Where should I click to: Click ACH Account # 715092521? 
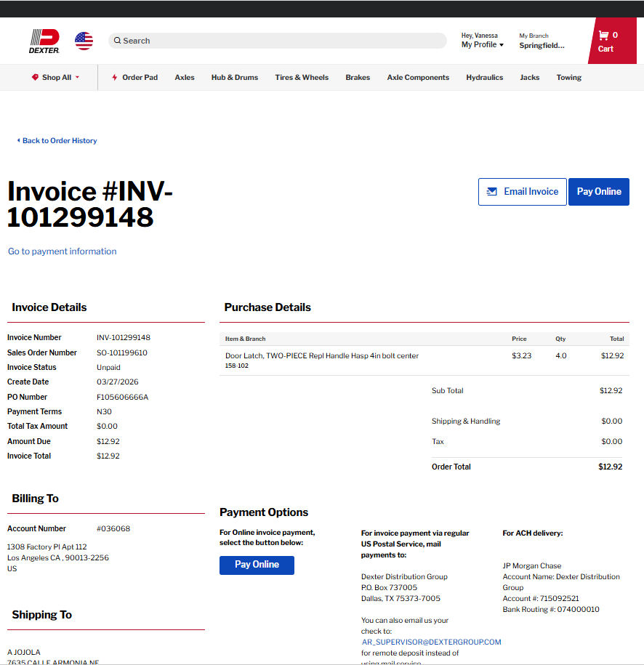tap(541, 598)
